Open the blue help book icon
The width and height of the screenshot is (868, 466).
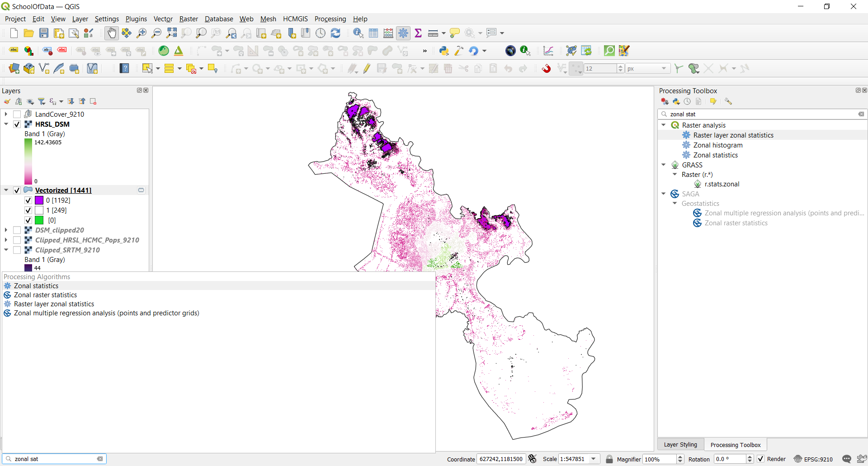(124, 69)
